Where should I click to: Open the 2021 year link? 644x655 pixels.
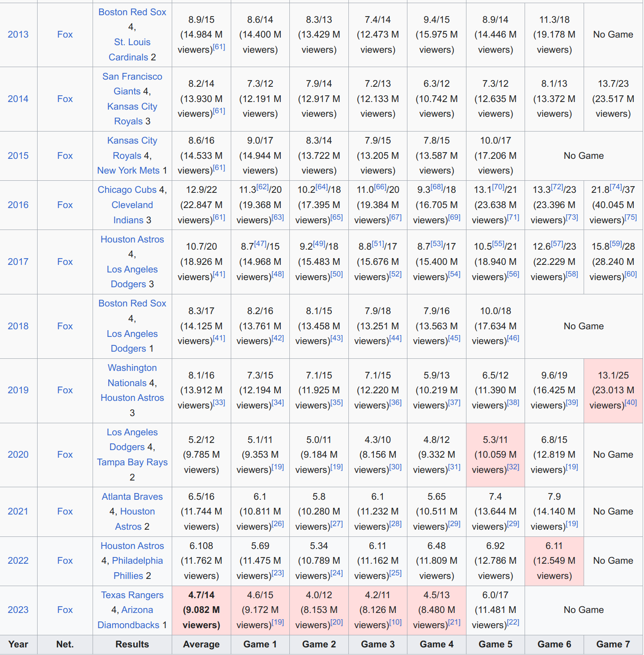(18, 511)
